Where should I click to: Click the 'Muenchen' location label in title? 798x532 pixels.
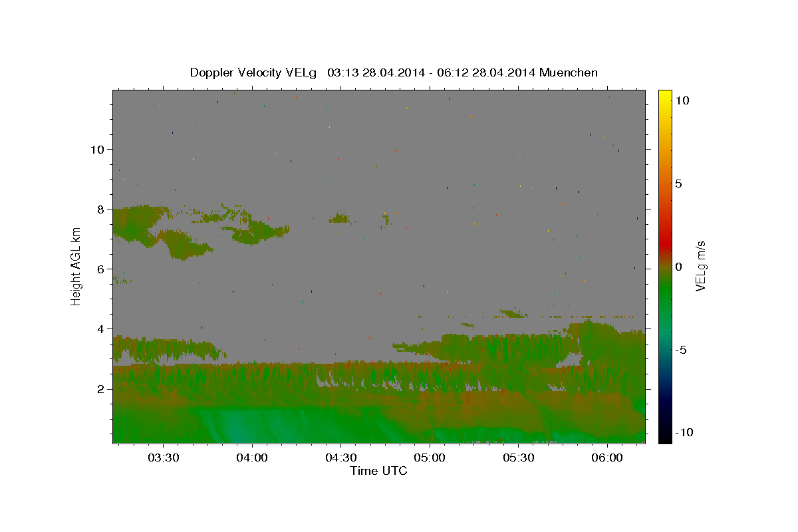[x=569, y=72]
